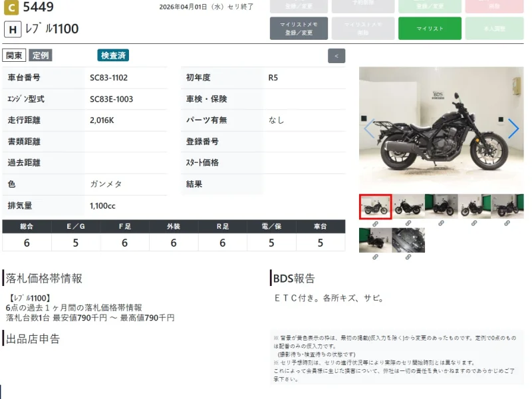Click the score 6 under F足

124,243
